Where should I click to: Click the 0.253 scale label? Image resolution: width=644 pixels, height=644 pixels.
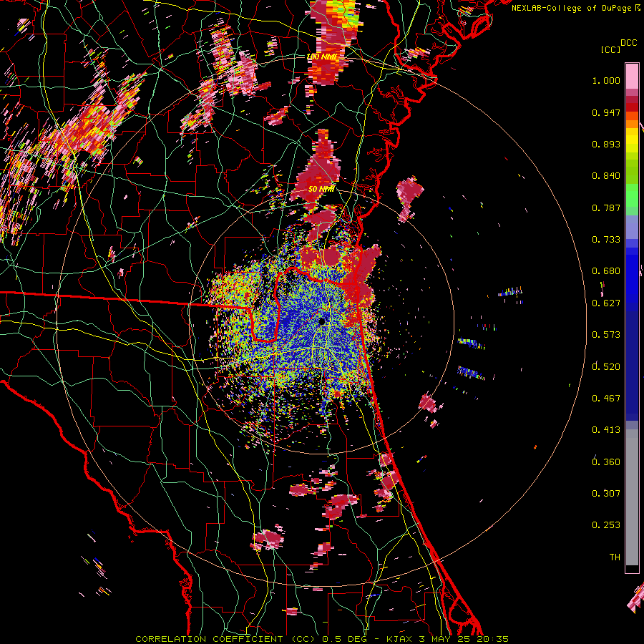tap(606, 525)
